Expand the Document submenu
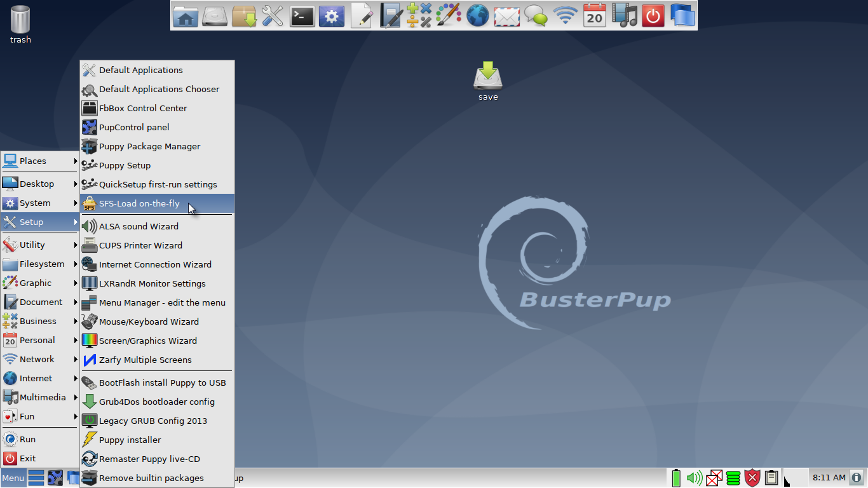The image size is (868, 488). (x=39, y=302)
